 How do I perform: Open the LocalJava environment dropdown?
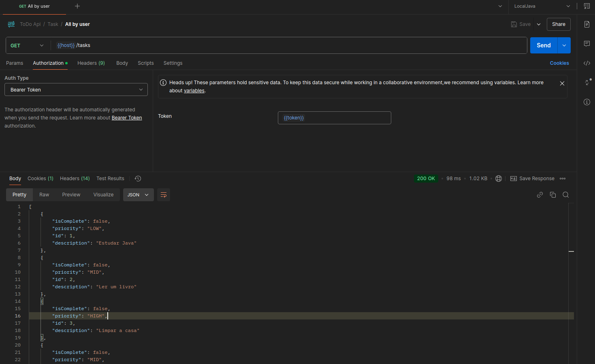542,6
